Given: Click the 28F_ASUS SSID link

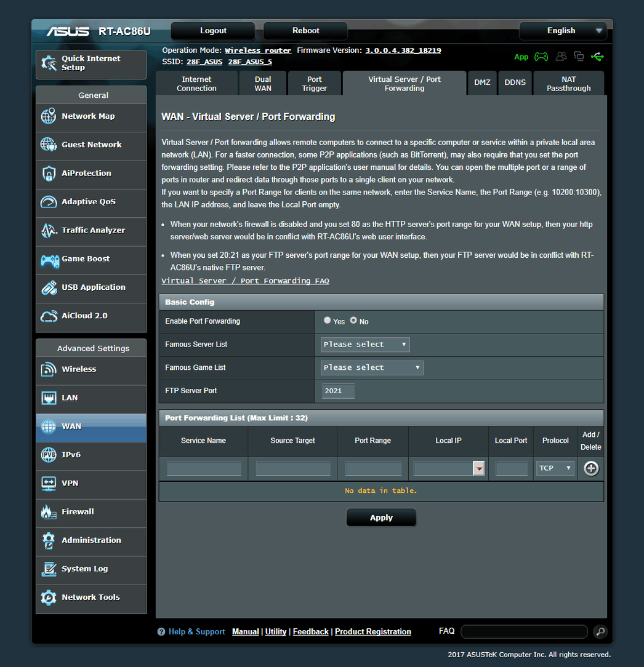Looking at the screenshot, I should [x=204, y=62].
